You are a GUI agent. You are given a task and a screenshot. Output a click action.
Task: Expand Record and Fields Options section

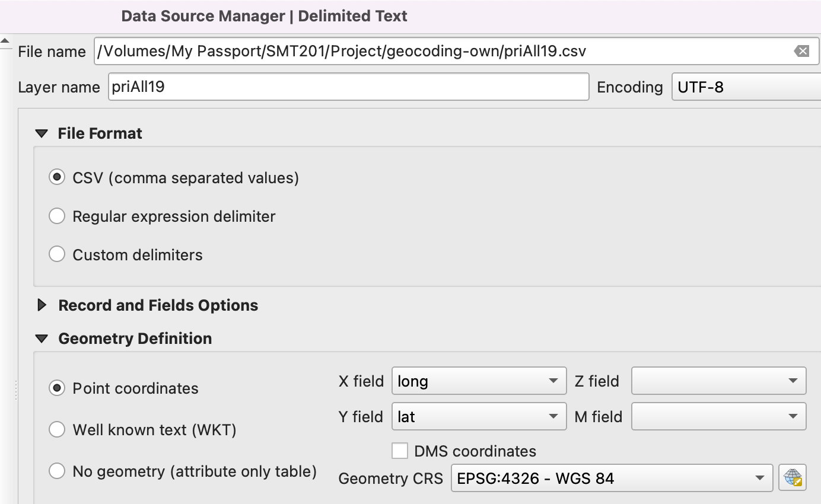coord(42,305)
